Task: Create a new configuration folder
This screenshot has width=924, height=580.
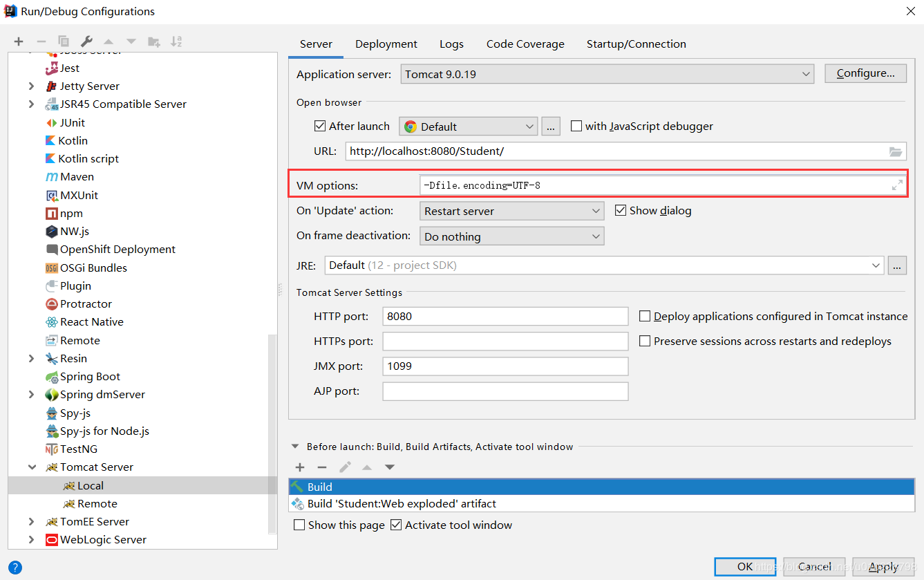Action: (154, 41)
